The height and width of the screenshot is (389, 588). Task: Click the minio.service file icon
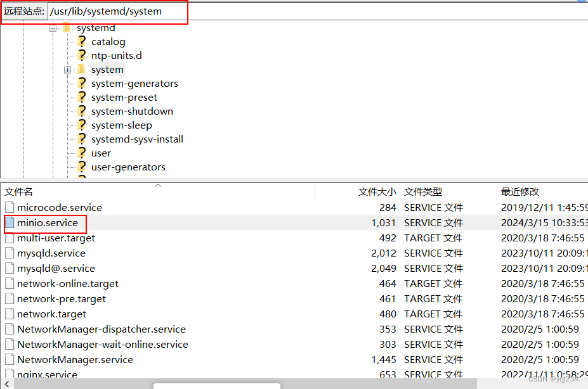point(10,222)
